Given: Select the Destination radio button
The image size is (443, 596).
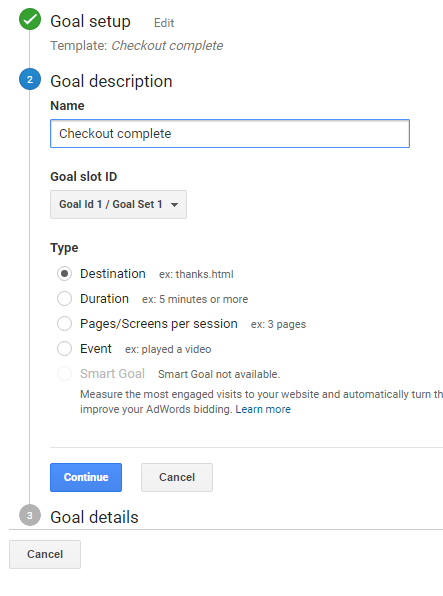Looking at the screenshot, I should tap(64, 274).
